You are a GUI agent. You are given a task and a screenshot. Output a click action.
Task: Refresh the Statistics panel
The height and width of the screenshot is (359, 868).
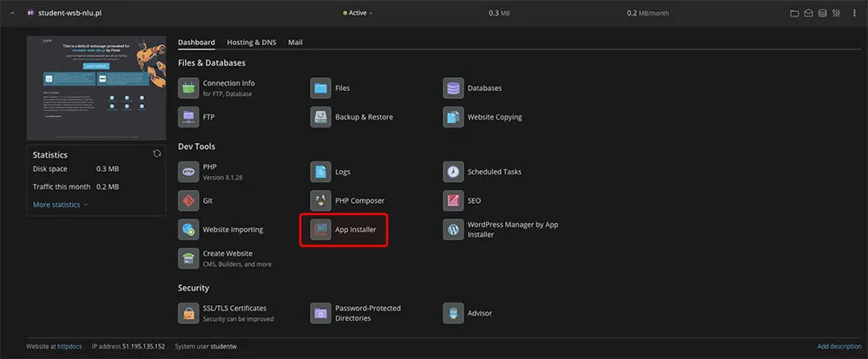(x=156, y=153)
